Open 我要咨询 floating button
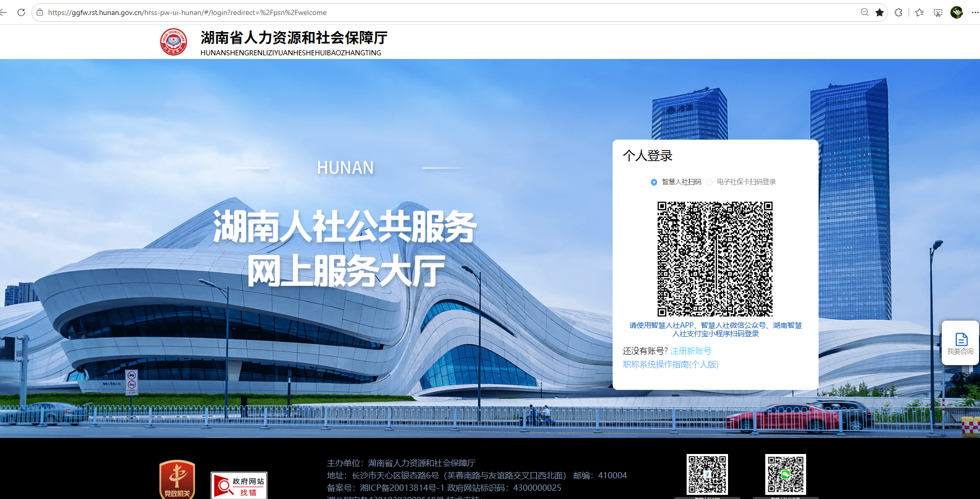The image size is (980, 499). pyautogui.click(x=960, y=343)
